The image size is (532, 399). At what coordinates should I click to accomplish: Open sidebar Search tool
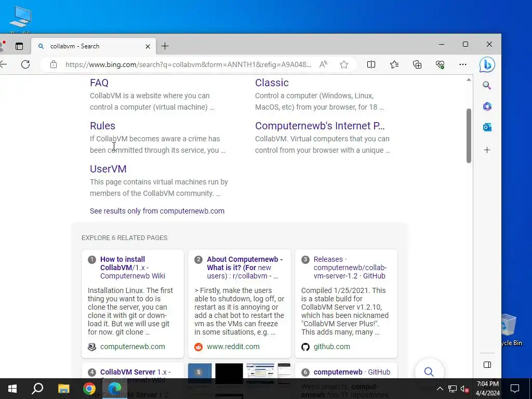pyautogui.click(x=487, y=85)
